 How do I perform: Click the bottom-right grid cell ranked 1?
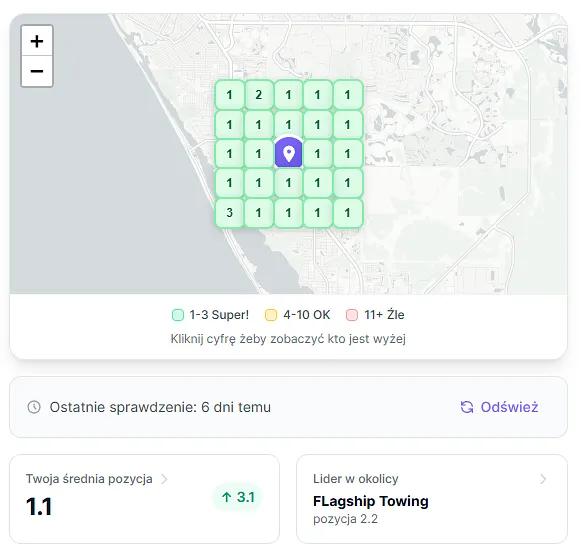point(347,213)
